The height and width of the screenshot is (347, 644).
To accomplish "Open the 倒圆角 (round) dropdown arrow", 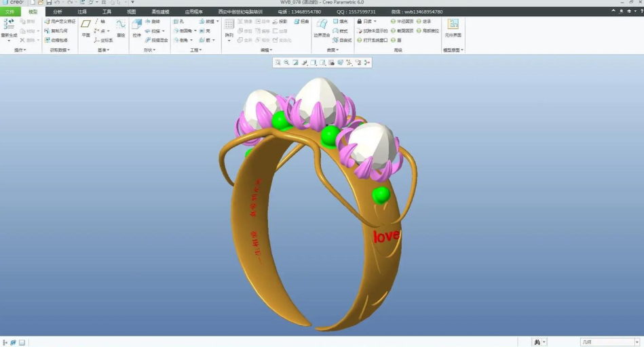I will click(x=195, y=30).
